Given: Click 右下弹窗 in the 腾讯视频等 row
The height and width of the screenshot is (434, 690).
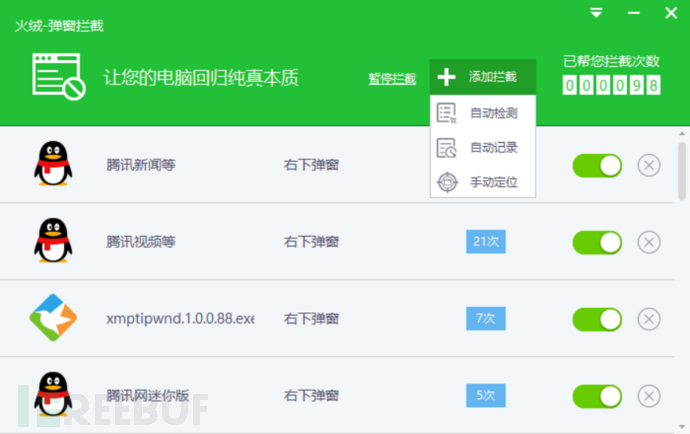Looking at the screenshot, I should coord(311,242).
